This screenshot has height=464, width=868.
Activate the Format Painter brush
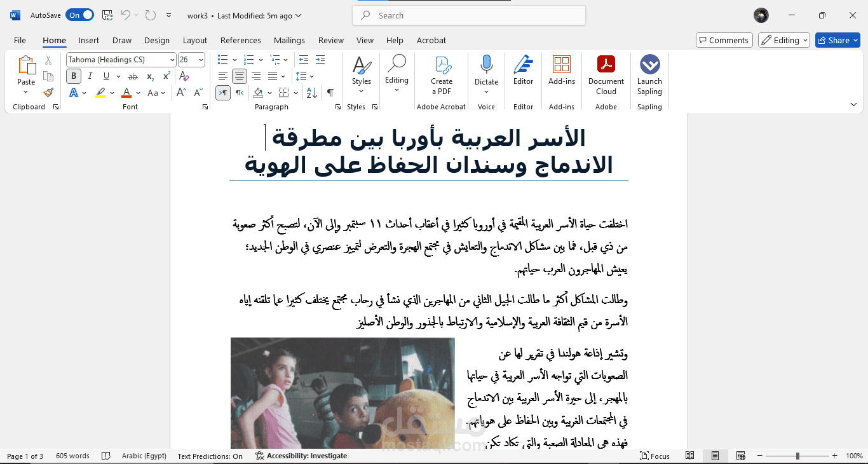[48, 92]
